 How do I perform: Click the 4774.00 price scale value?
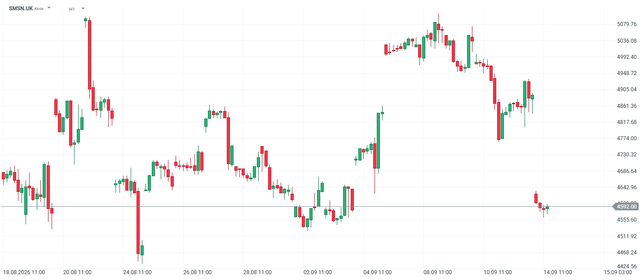627,138
